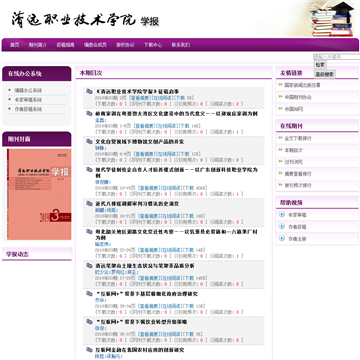
Task: Open the 联系我们 navigation item
Action: (x=181, y=45)
